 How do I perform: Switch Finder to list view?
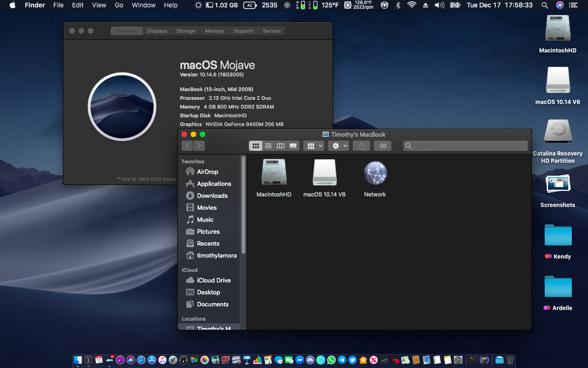268,146
